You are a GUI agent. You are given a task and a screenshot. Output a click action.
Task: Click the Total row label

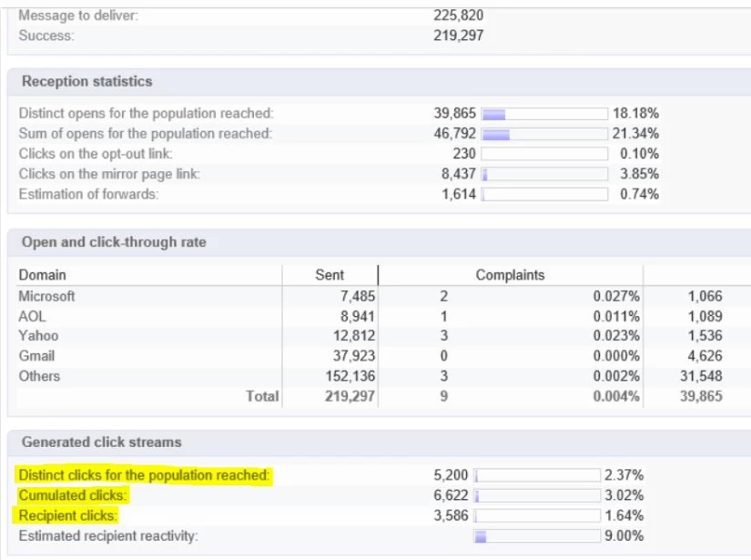[262, 396]
